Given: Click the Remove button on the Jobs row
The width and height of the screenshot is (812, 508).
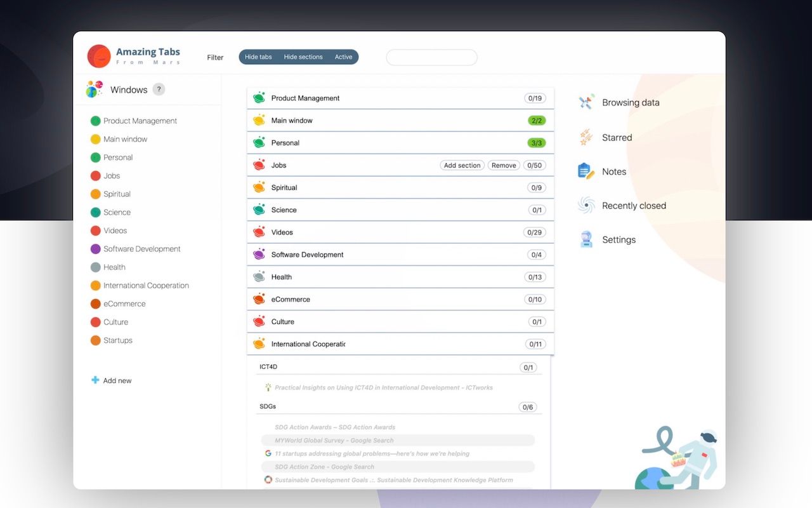Looking at the screenshot, I should (x=504, y=165).
